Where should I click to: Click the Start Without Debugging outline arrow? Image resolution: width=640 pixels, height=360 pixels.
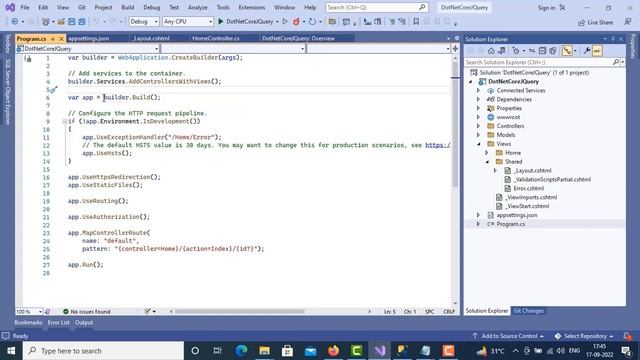[285, 21]
